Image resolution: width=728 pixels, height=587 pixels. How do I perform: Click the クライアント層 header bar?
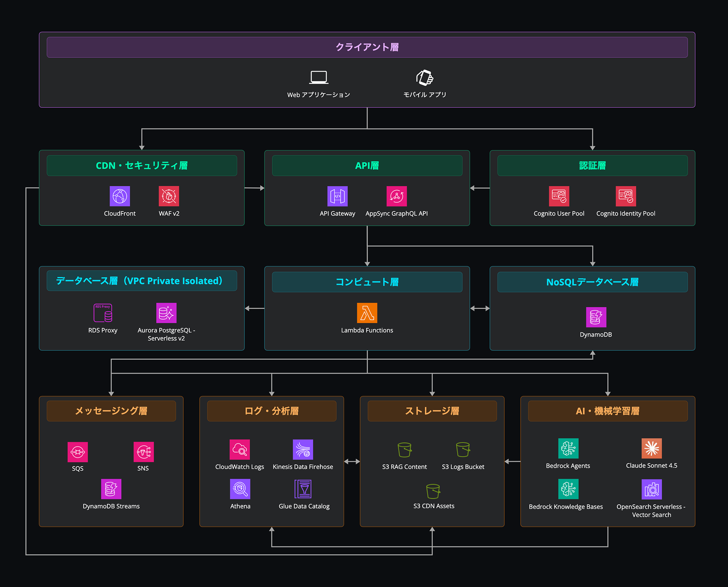pyautogui.click(x=367, y=47)
